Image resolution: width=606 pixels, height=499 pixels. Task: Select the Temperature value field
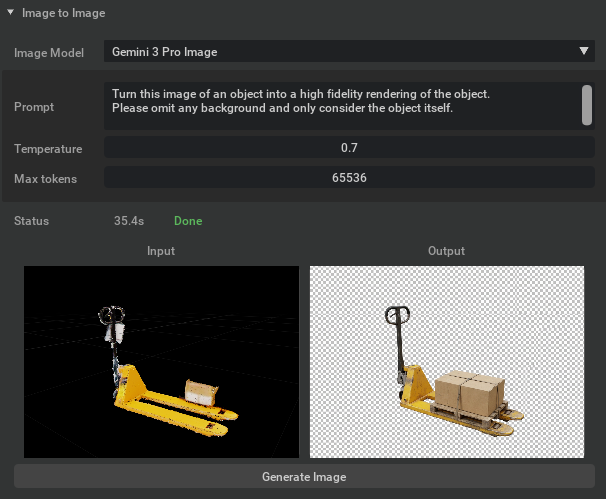[x=349, y=147]
